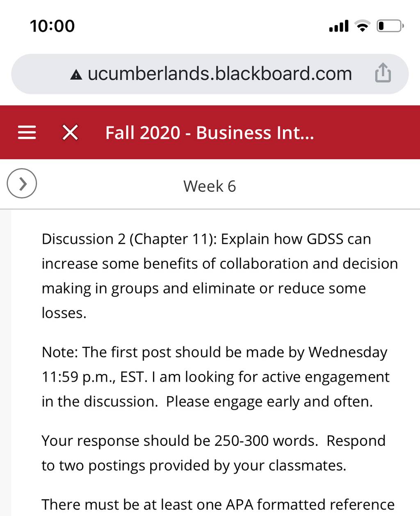Open the Fall 2020 - Business Int... title

(x=210, y=133)
